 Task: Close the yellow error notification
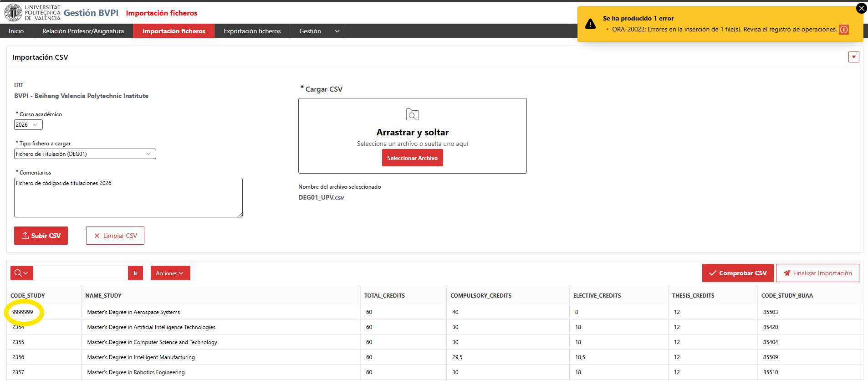(x=861, y=8)
